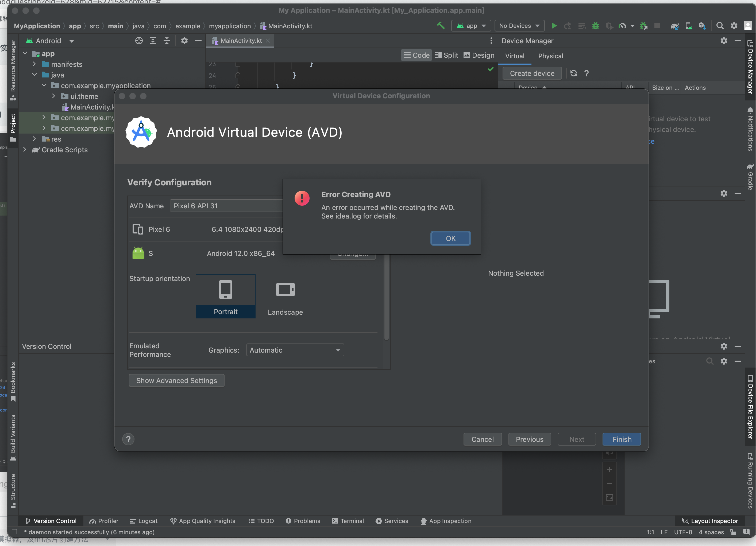The image size is (756, 546).
Task: Switch editor to Split view mode
Action: tap(447, 55)
